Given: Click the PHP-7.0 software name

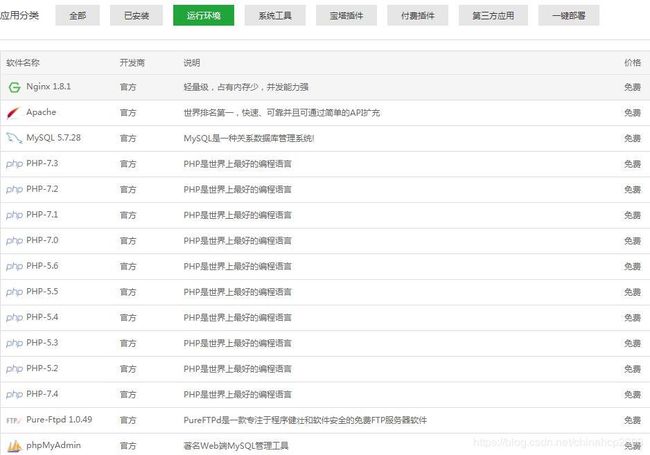Looking at the screenshot, I should pos(42,240).
